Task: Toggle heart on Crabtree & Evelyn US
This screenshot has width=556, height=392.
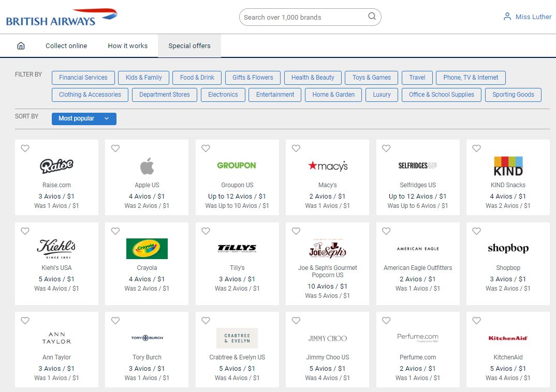Action: coord(206,321)
